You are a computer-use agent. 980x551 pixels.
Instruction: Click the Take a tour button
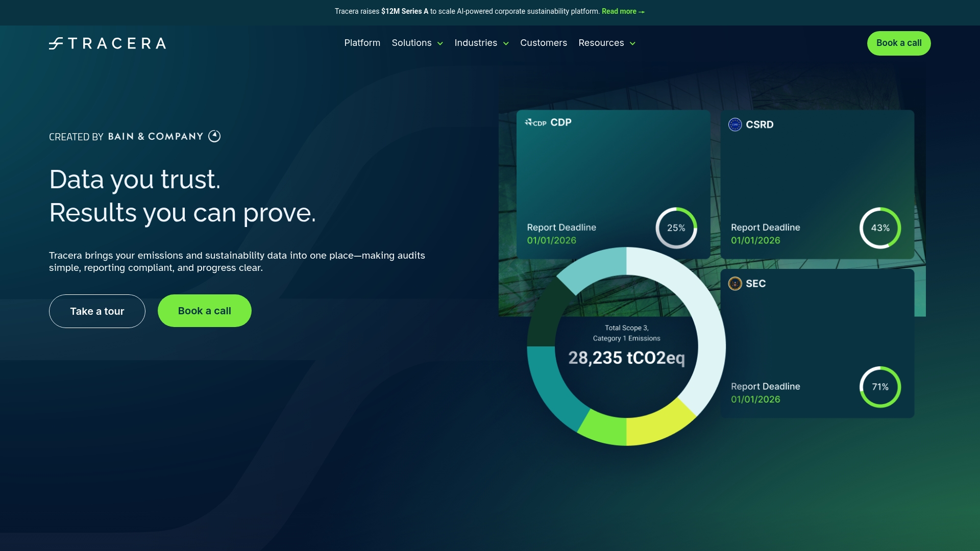pos(96,311)
